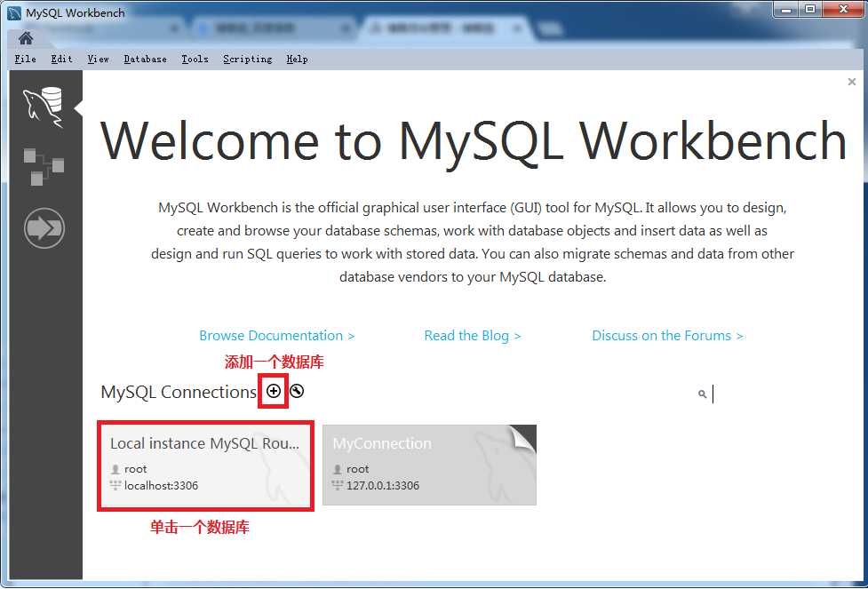Close the MySQL Workbench window
This screenshot has height=589, width=868.
(x=844, y=10)
